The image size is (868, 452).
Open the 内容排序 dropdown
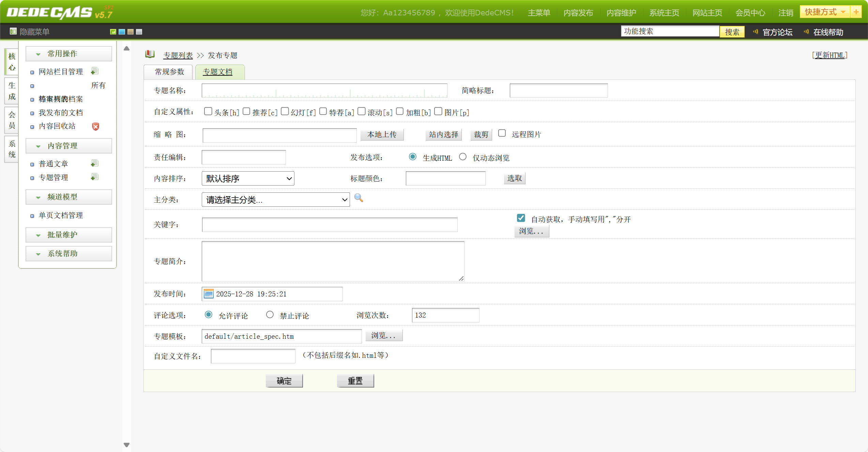pos(248,178)
